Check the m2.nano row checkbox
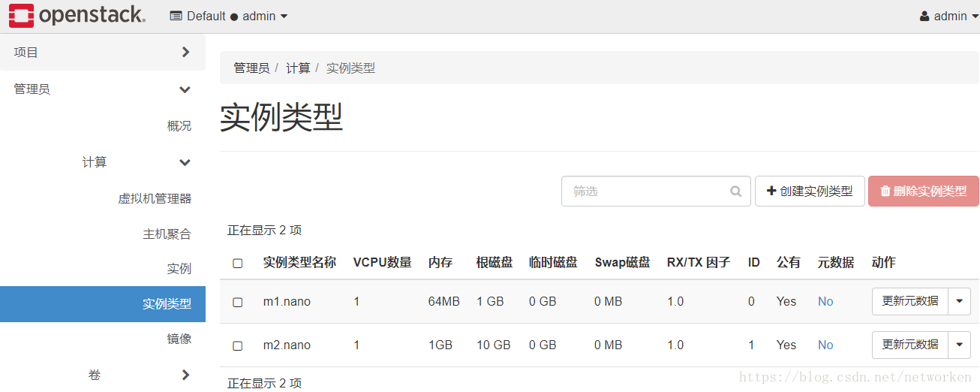This screenshot has width=980, height=392. (238, 345)
